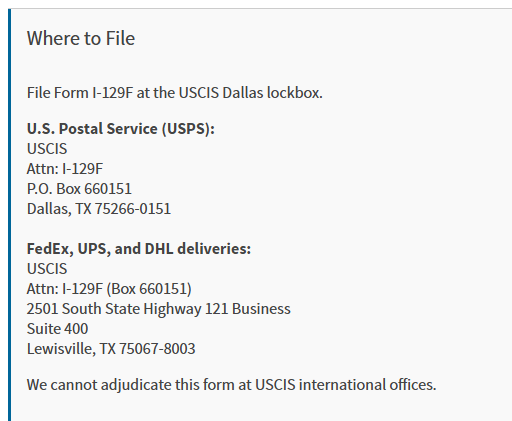Click the Lewisville, TX 75067-8003 line
The width and height of the screenshot is (512, 421).
[x=111, y=349]
